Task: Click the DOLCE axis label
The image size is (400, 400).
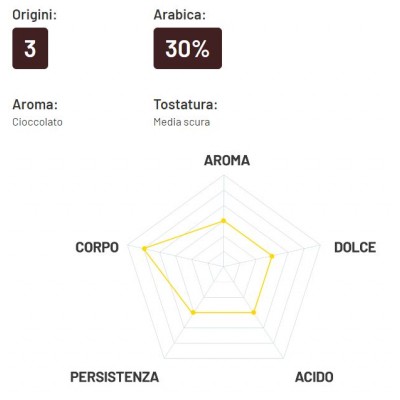Action: 355,247
